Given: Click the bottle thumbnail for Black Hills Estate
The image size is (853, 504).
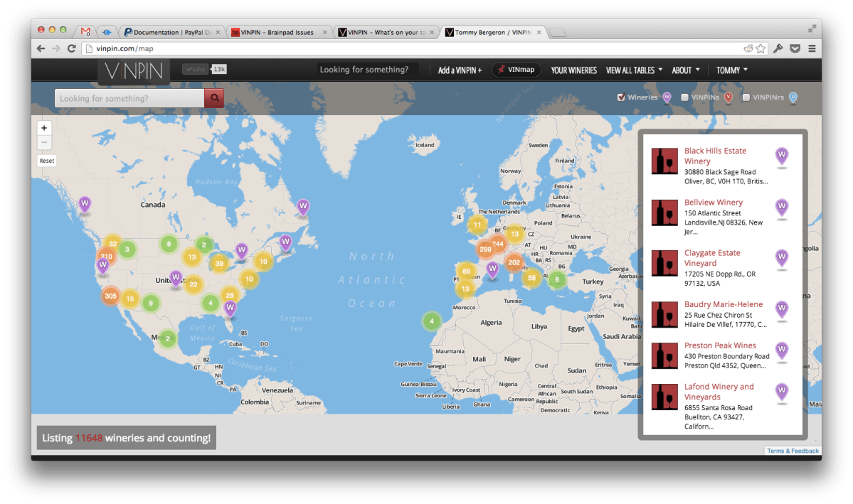Looking at the screenshot, I should (664, 161).
